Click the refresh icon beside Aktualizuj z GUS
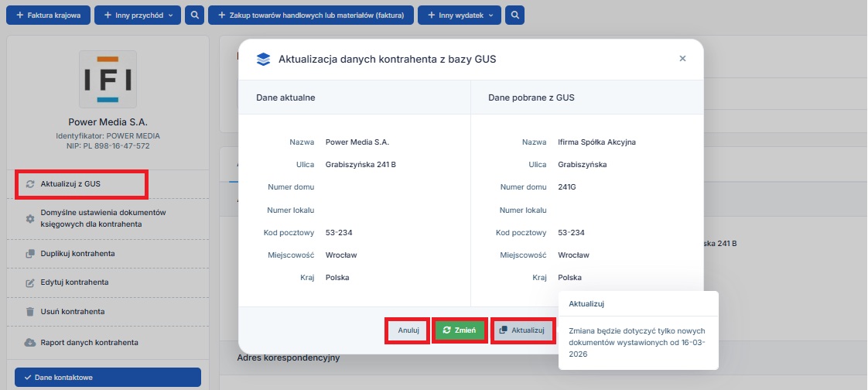Image resolution: width=868 pixels, height=390 pixels. click(x=30, y=184)
